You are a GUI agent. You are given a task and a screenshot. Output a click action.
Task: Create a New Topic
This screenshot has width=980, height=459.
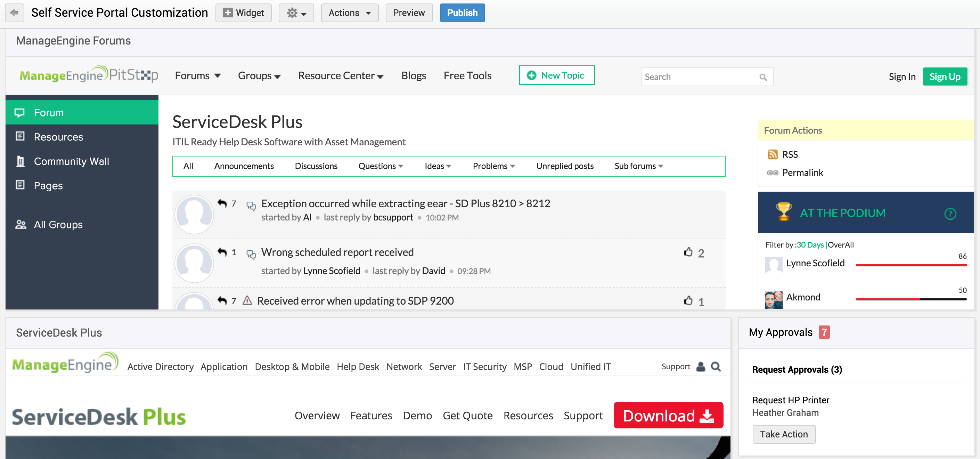point(557,75)
